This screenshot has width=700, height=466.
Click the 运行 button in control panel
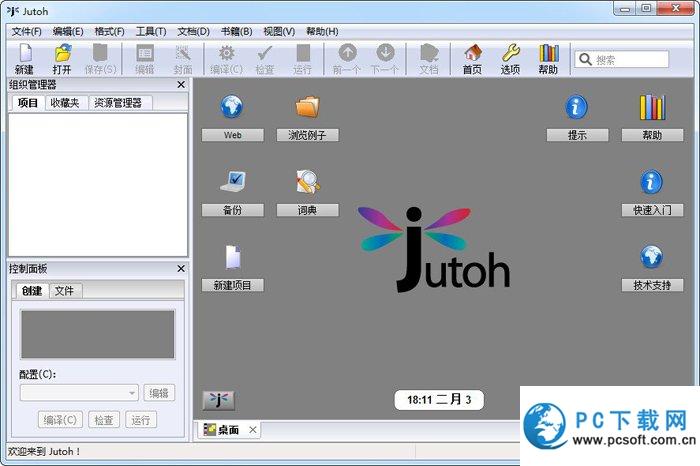(x=141, y=420)
